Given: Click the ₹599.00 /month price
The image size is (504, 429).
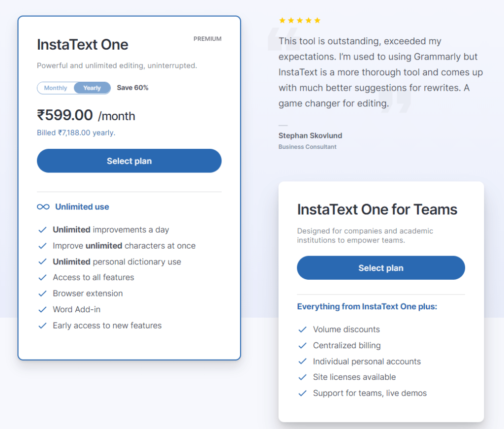Looking at the screenshot, I should [x=86, y=115].
